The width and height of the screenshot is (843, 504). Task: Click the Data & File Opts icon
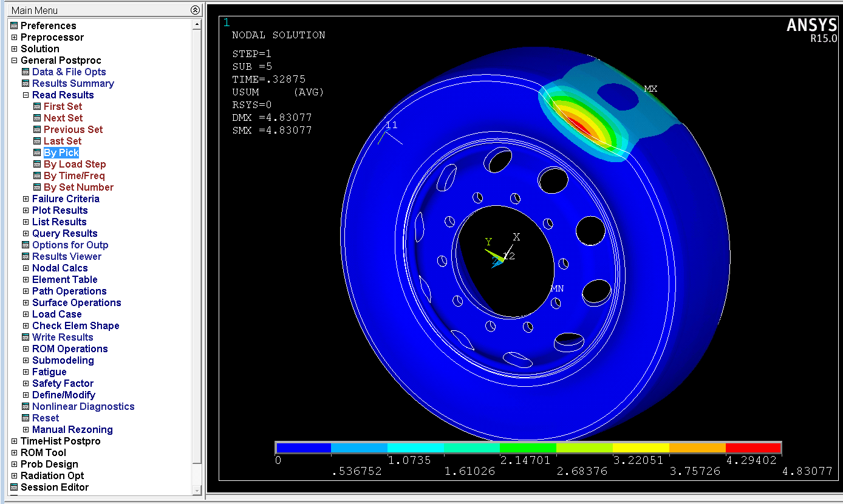(x=26, y=72)
